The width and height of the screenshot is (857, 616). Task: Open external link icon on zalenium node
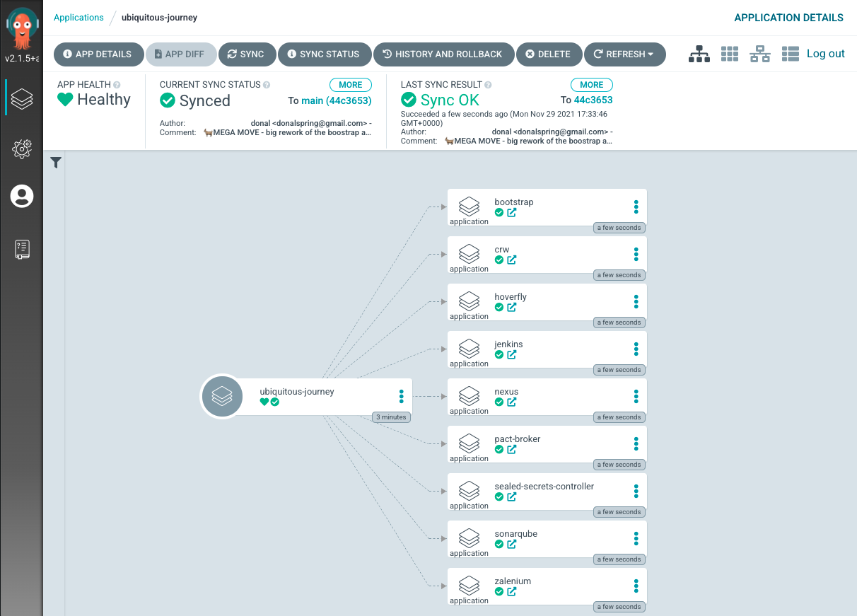[x=512, y=591]
